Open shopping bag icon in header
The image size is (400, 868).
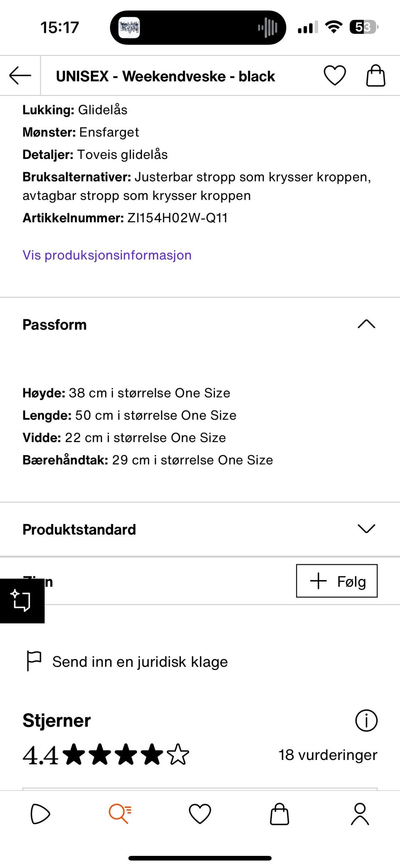pos(375,76)
